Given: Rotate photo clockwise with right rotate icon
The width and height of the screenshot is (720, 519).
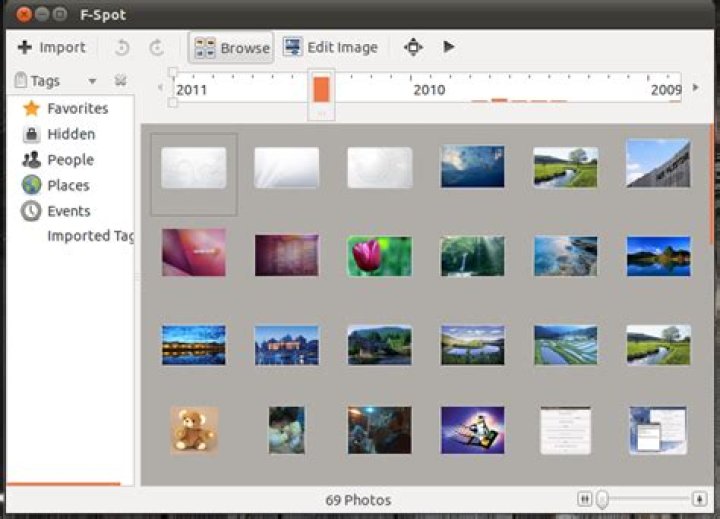Looking at the screenshot, I should coord(157,47).
